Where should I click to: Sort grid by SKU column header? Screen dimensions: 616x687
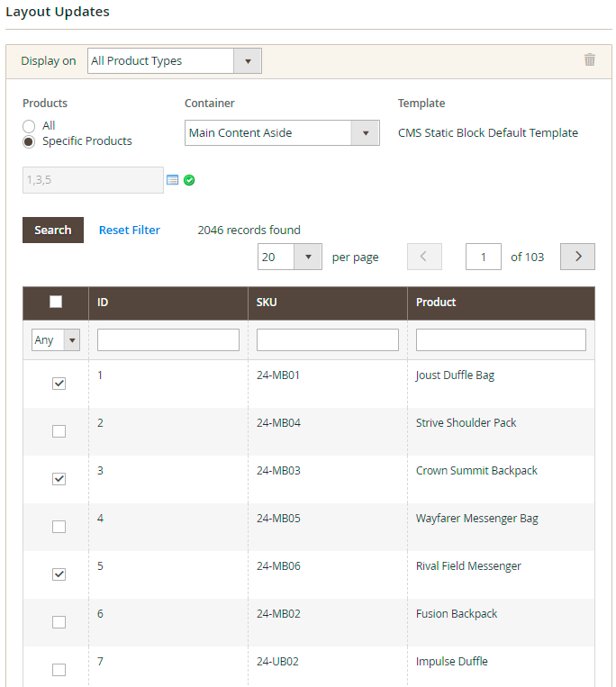point(267,303)
